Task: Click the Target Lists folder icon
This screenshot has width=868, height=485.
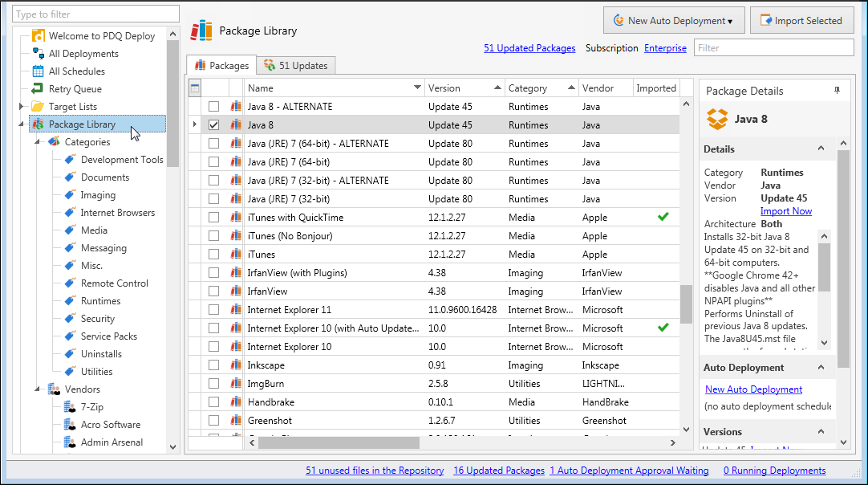Action: pos(38,107)
